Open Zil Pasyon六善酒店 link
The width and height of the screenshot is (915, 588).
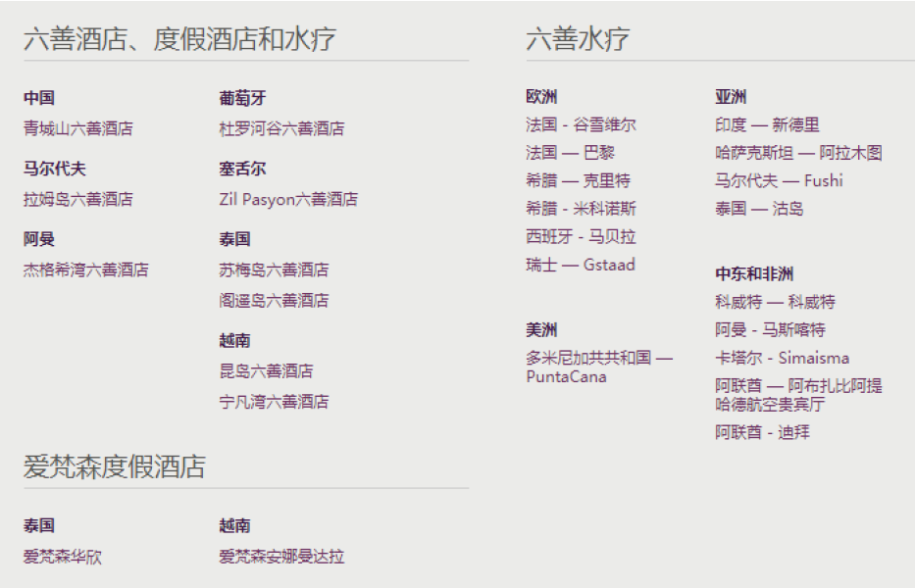288,200
